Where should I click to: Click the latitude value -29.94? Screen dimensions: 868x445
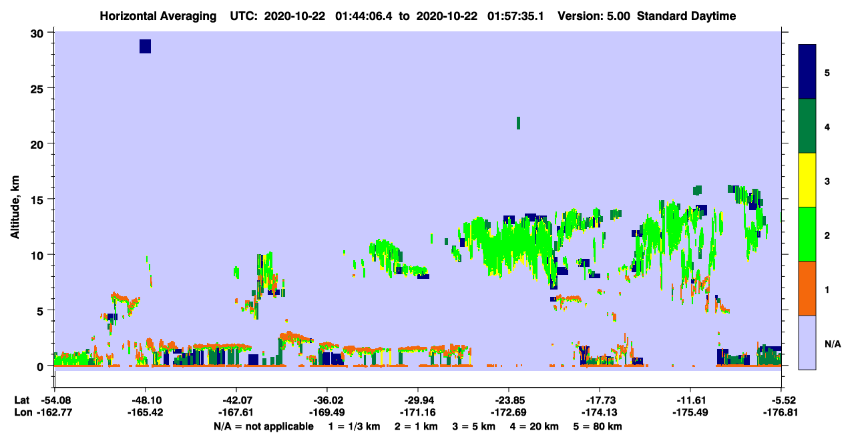point(418,400)
